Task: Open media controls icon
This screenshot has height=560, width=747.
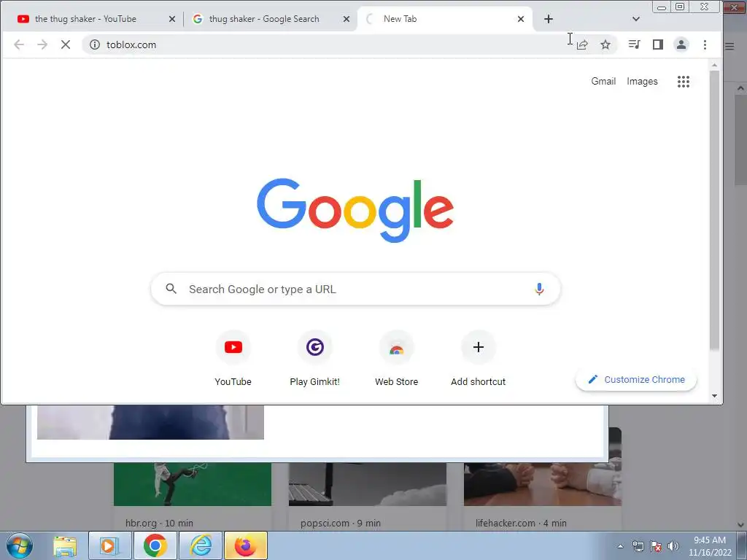Action: [634, 44]
